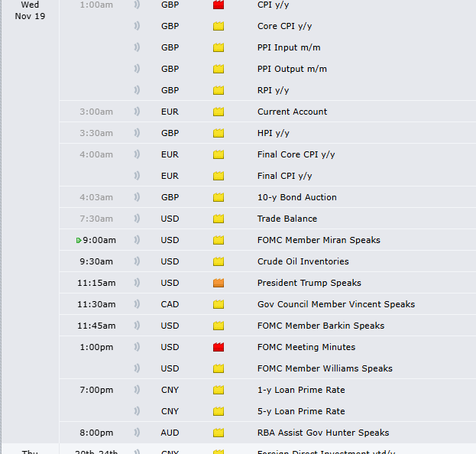
Task: Click the red impact icon for FOMC Meeting Minutes
Action: (x=219, y=347)
